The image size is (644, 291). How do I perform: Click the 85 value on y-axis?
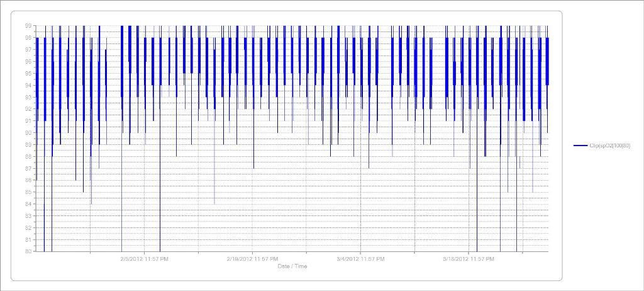point(28,192)
